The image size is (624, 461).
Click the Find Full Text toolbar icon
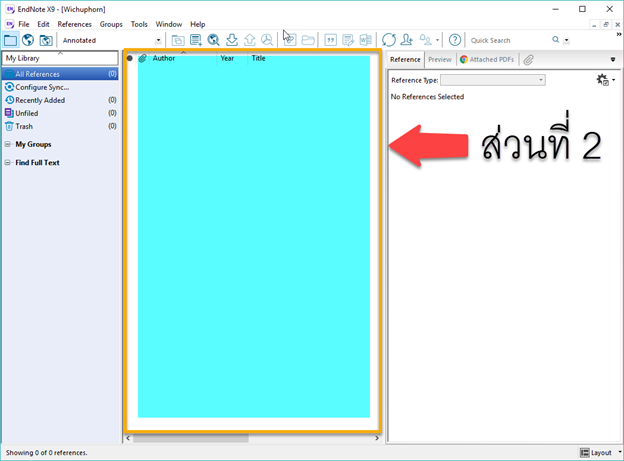267,40
